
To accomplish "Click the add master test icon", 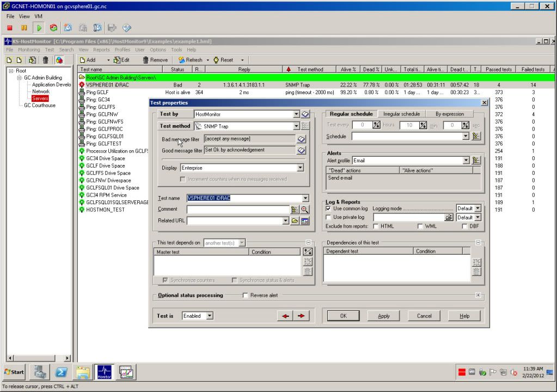I will tap(308, 252).
